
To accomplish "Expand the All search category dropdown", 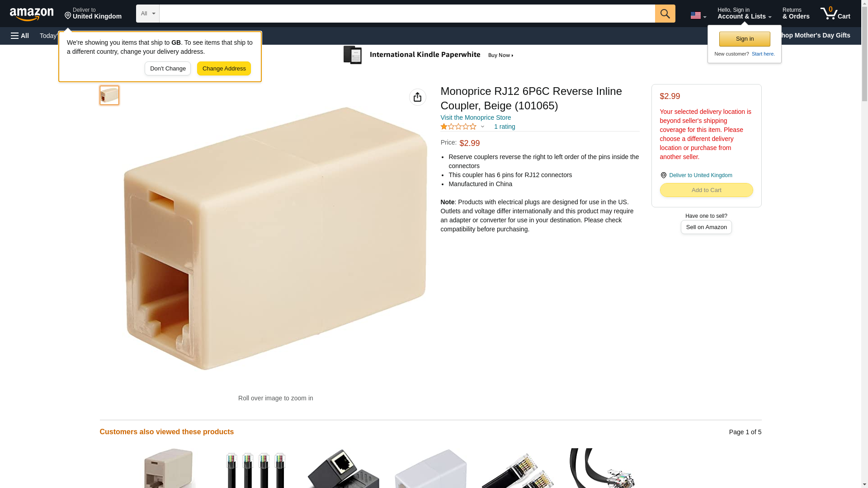I will click(x=148, y=14).
